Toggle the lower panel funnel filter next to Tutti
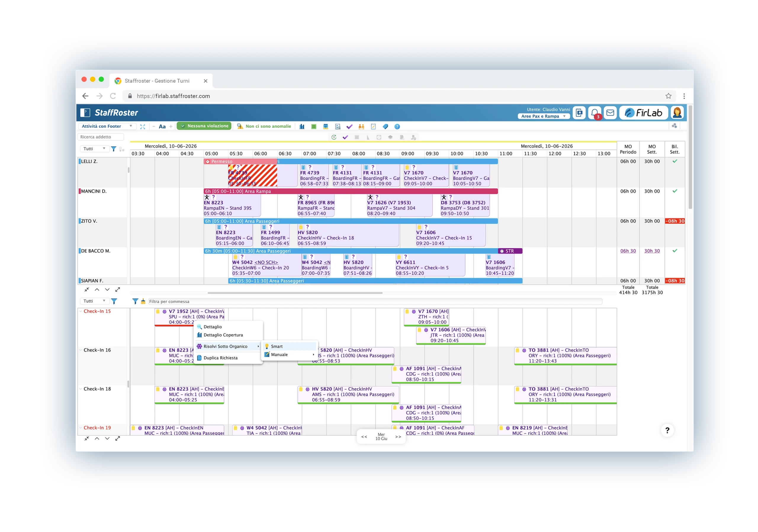758x532 pixels. (114, 301)
